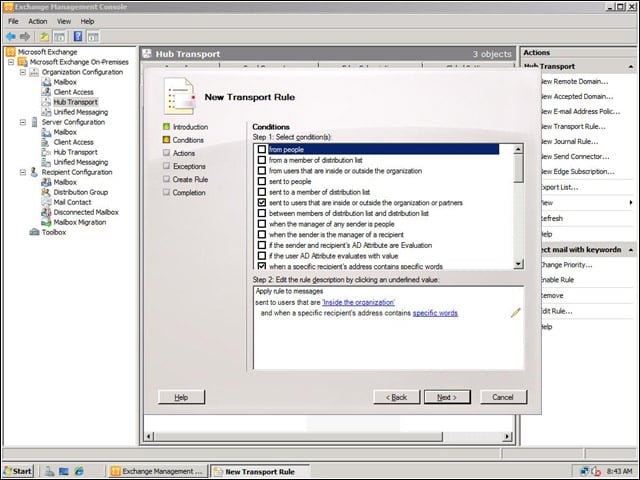Click the wizard Help button
This screenshot has width=640, height=480.
(x=181, y=397)
